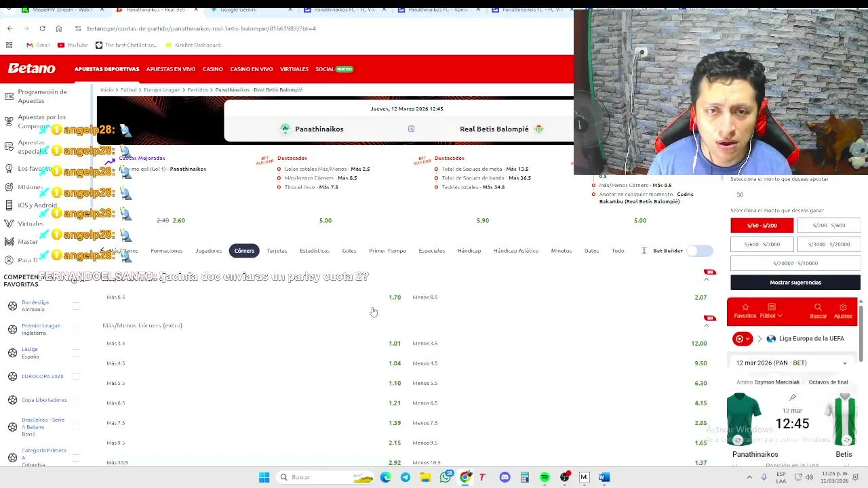
Task: Open the Google Gemini browser tab
Action: point(247,9)
